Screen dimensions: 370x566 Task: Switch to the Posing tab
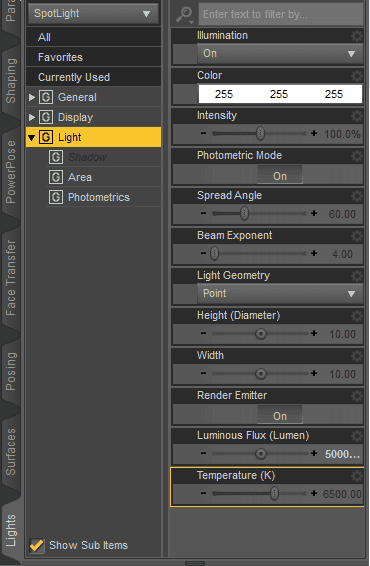11,371
